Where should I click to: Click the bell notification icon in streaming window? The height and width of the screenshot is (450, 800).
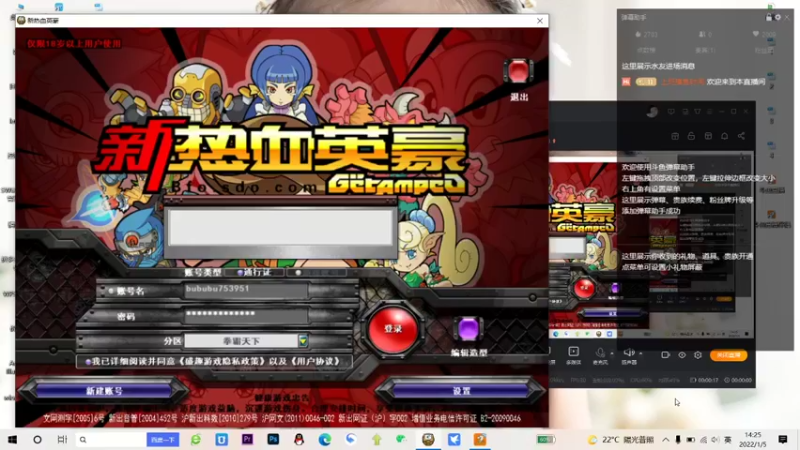tap(724, 136)
